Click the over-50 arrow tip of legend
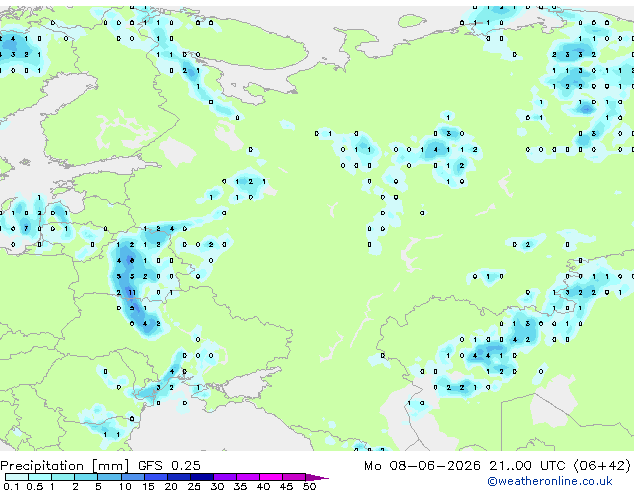 pyautogui.click(x=317, y=477)
